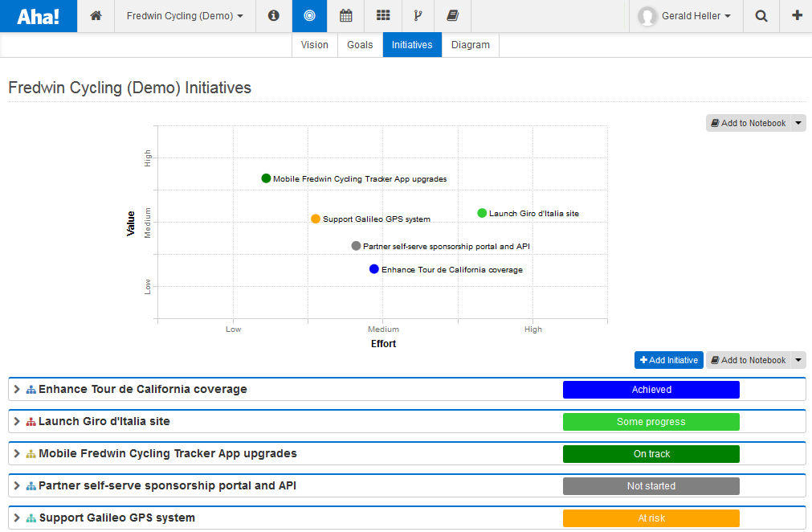Viewport: 812px width, 532px height.
Task: Open the Fredwin Cycling (Demo) product dropdown
Action: pyautogui.click(x=185, y=16)
